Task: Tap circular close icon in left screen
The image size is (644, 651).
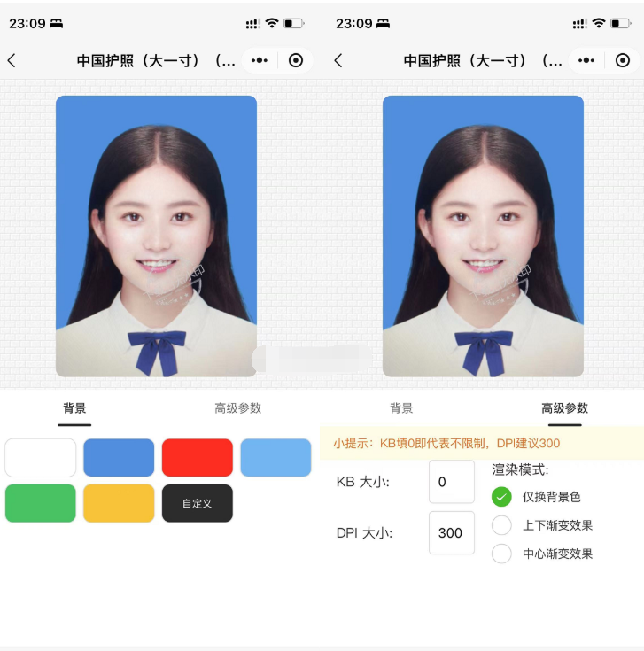Action: point(296,60)
